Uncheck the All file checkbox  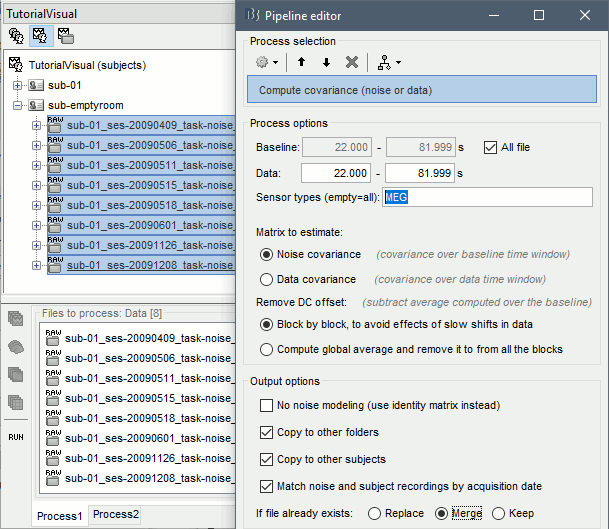tap(490, 147)
